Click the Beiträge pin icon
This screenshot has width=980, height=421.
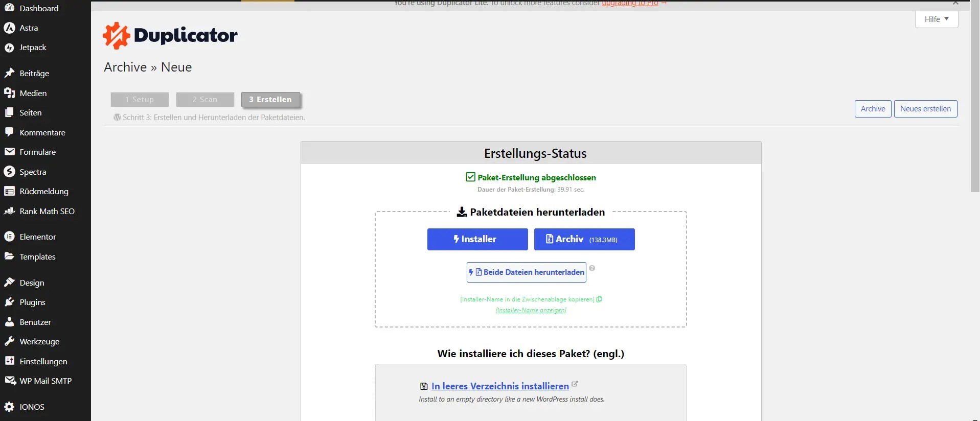tap(9, 73)
